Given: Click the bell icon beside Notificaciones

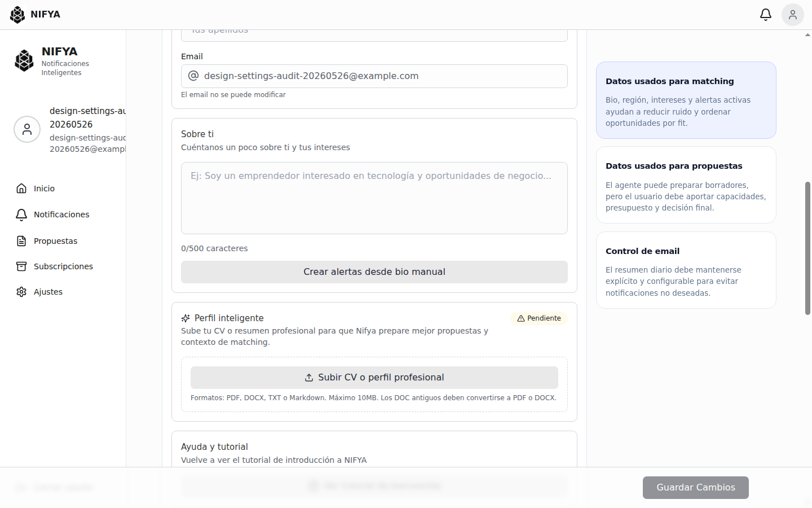Looking at the screenshot, I should click(21, 214).
